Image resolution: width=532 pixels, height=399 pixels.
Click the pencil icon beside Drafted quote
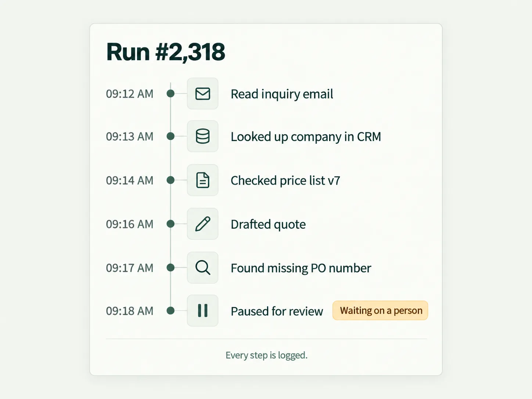click(x=203, y=224)
